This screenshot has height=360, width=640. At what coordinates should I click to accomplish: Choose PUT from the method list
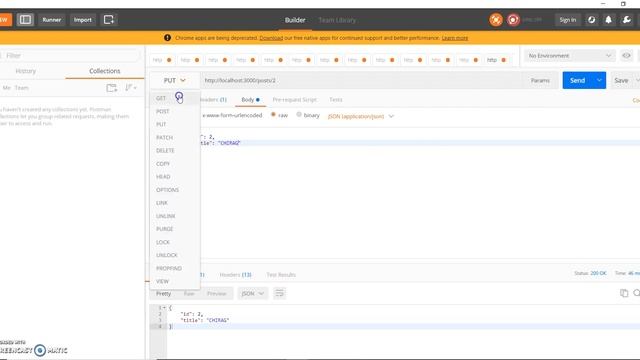pos(175,124)
